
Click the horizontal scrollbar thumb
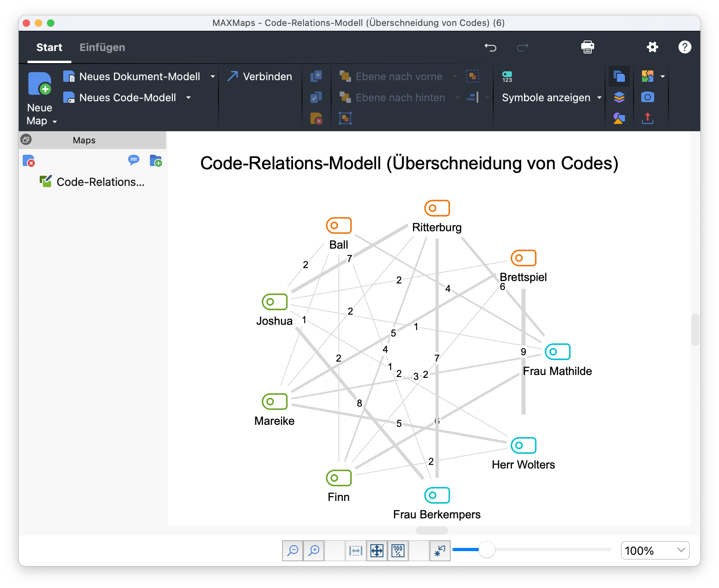pyautogui.click(x=432, y=530)
